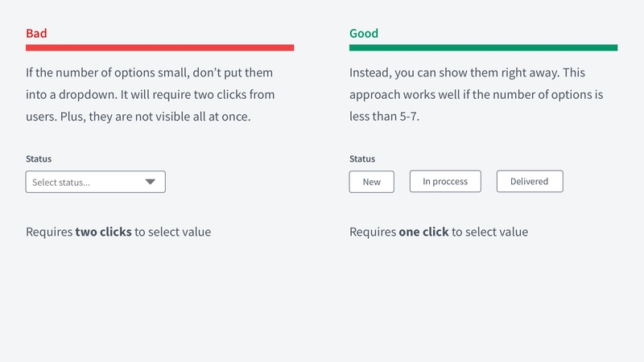Click the red bar under Bad
644x362 pixels.
pos(159,47)
